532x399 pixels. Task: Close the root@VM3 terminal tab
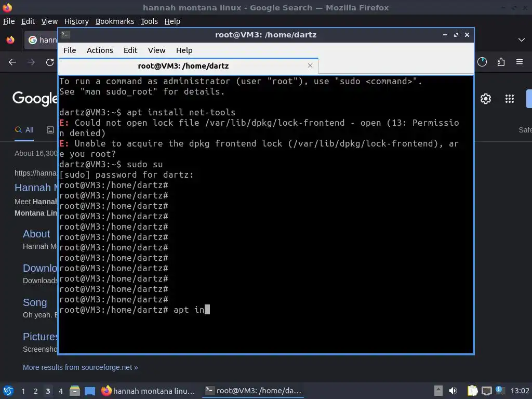point(310,65)
